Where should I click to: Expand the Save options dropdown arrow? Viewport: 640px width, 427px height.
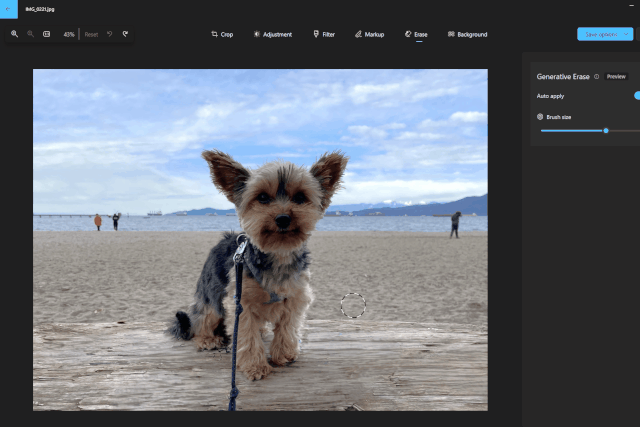coord(626,34)
